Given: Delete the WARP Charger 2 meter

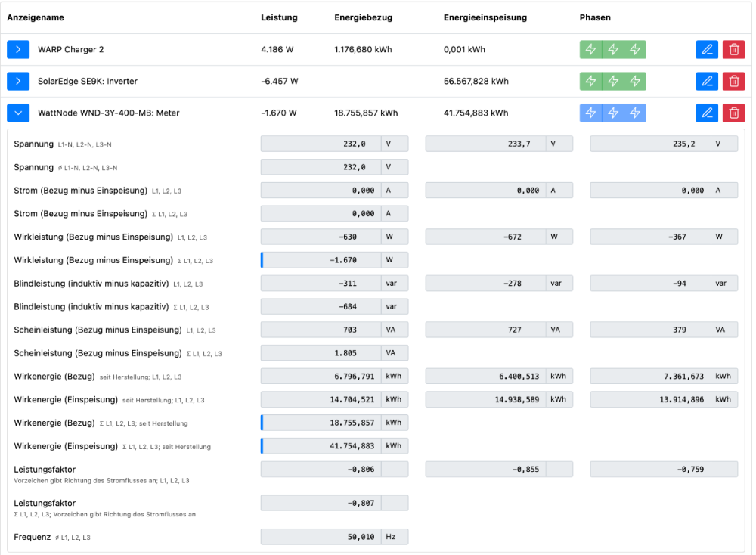Looking at the screenshot, I should tap(733, 50).
